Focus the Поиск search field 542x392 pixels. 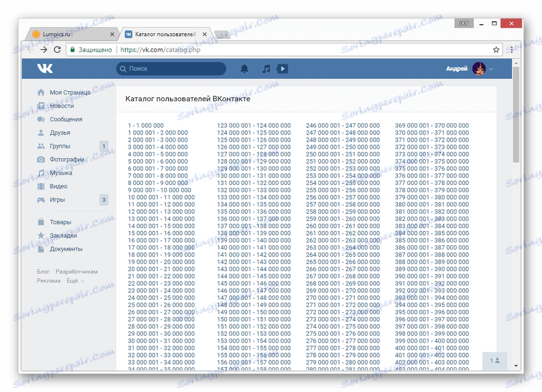(x=171, y=69)
